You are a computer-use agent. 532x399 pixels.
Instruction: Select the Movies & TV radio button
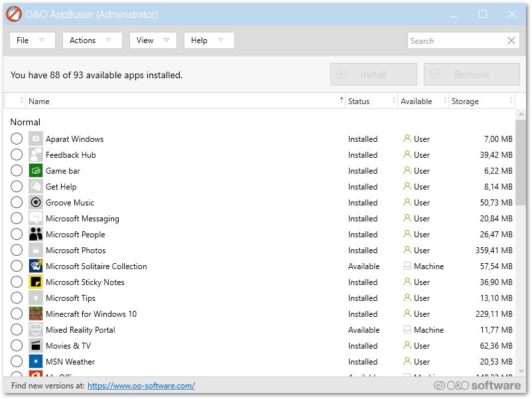click(17, 346)
